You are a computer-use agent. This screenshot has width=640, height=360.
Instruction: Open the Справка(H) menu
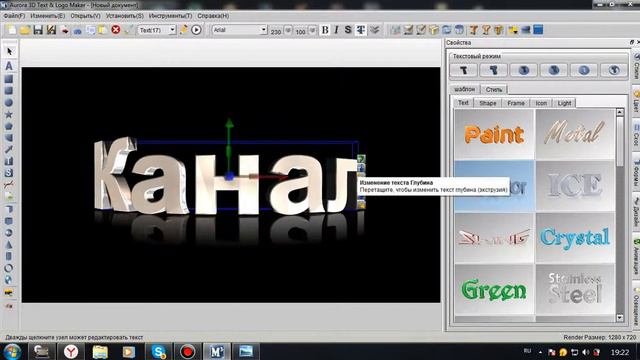pos(213,16)
